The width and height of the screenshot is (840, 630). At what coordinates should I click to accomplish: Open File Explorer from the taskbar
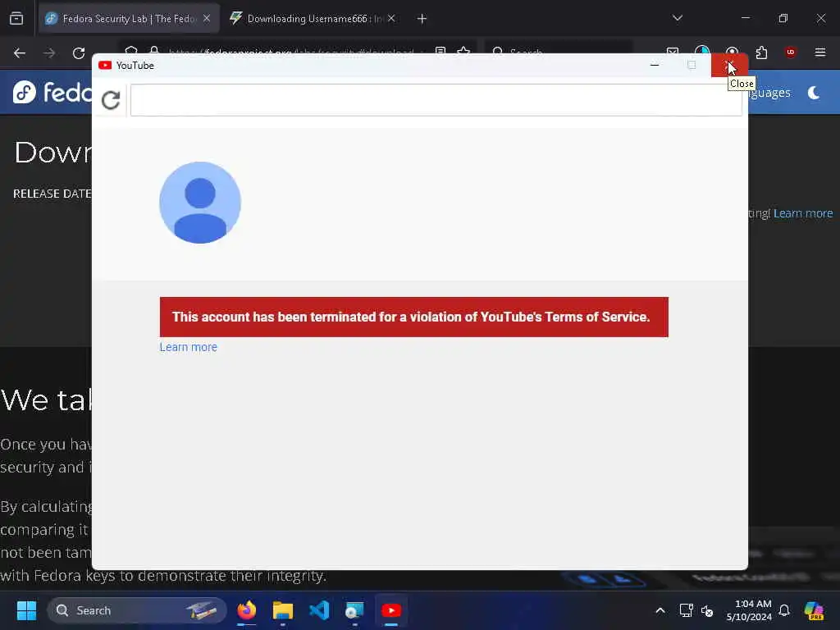tap(283, 610)
